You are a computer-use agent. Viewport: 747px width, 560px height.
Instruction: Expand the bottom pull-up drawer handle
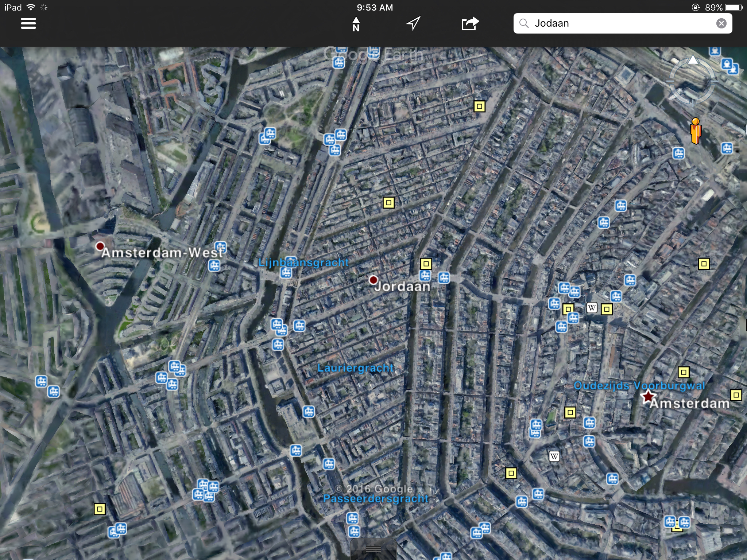pyautogui.click(x=373, y=549)
